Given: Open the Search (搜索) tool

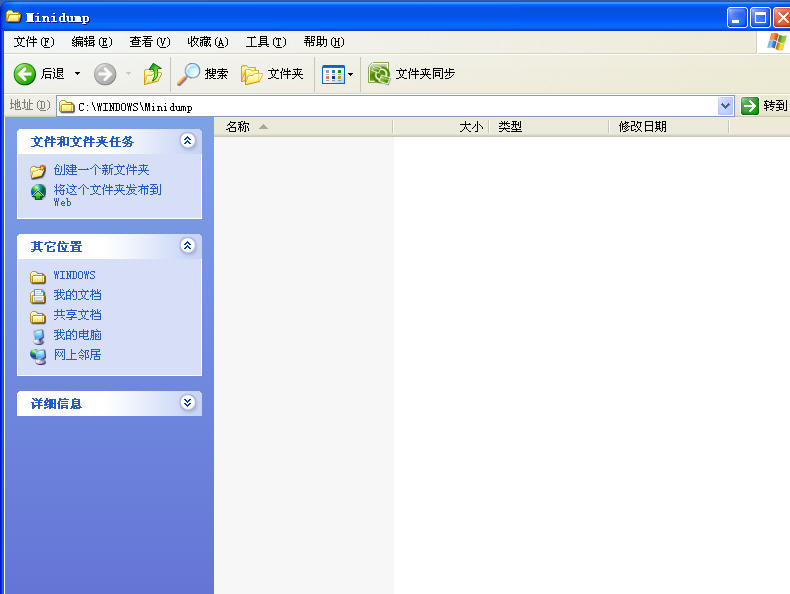Looking at the screenshot, I should click(x=203, y=74).
